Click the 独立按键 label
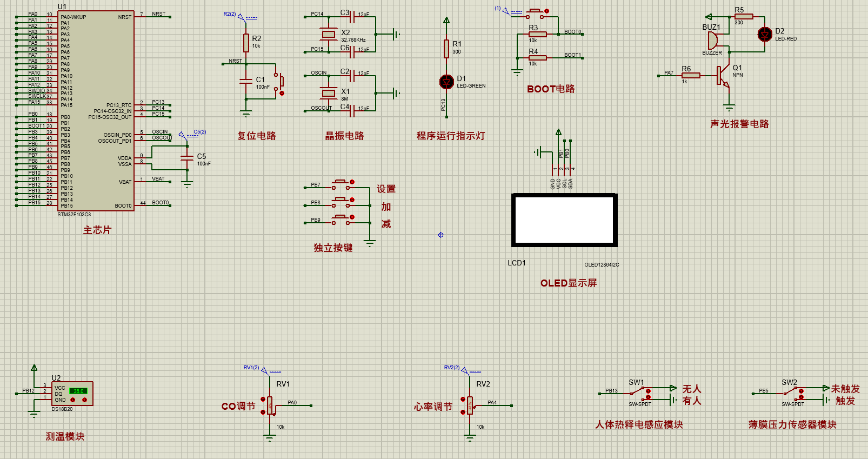This screenshot has height=459, width=868. click(333, 248)
